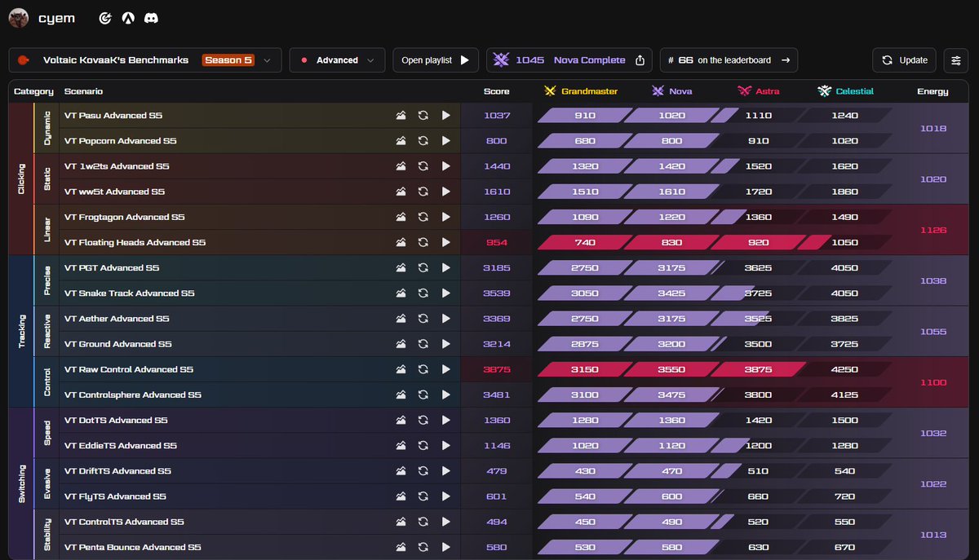Click the Open playlist button
Viewport: 979px width, 560px height.
(436, 60)
